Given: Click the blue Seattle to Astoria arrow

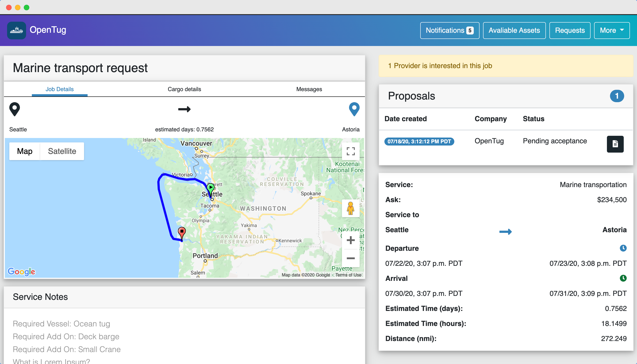Looking at the screenshot, I should pos(505,232).
